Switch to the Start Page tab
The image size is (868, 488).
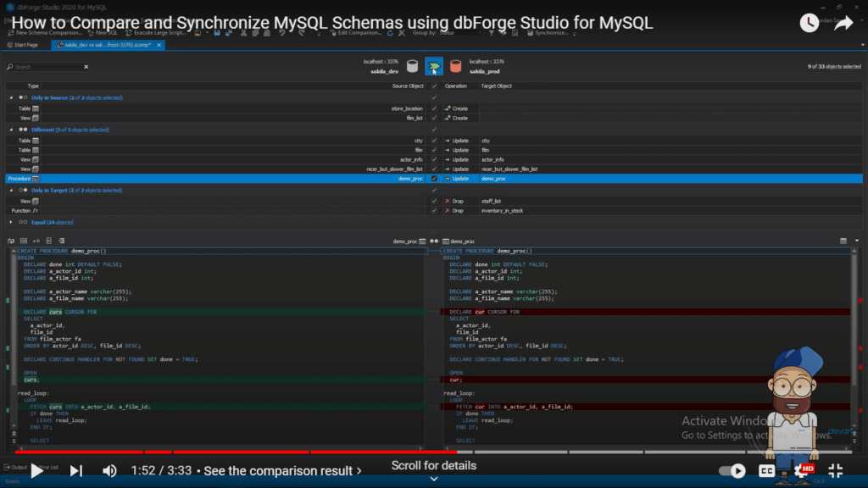coord(25,45)
